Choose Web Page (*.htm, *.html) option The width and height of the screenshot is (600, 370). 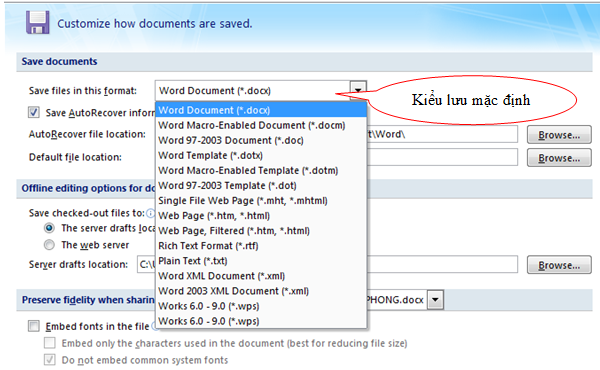(x=261, y=216)
